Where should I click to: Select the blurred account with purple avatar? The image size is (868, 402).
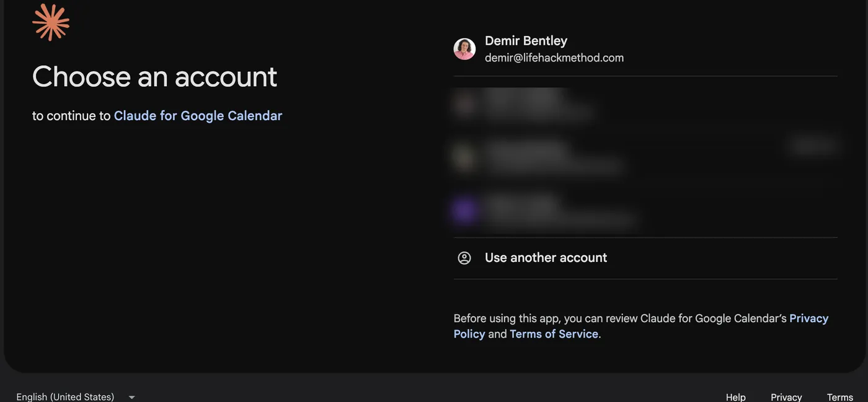(645, 211)
